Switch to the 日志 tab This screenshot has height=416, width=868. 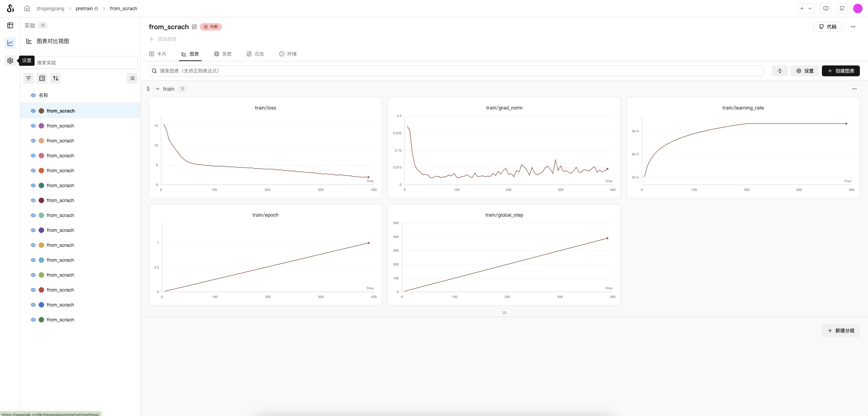(255, 54)
